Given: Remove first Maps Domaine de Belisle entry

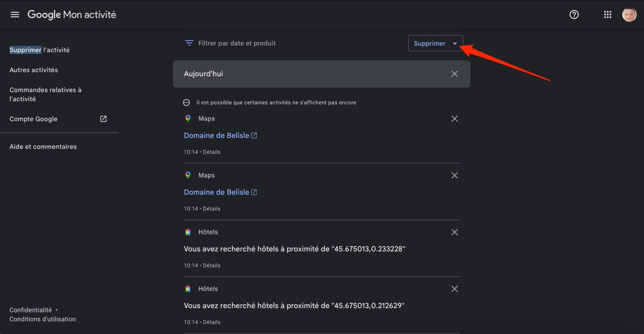Looking at the screenshot, I should [x=454, y=119].
